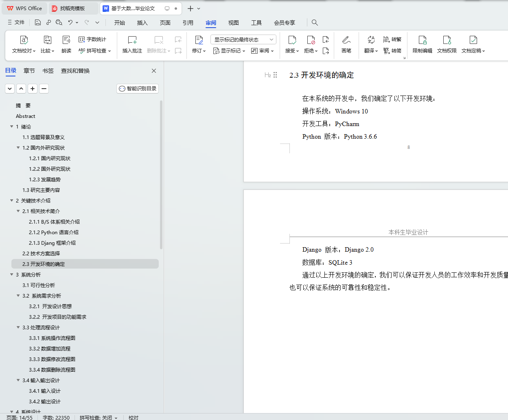
Task: Click the outline pane vertical scrollbar
Action: click(x=161, y=175)
